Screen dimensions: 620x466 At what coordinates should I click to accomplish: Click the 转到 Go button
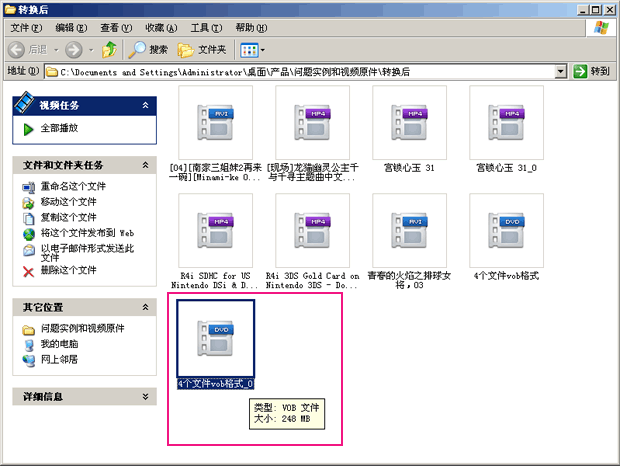pyautogui.click(x=591, y=72)
